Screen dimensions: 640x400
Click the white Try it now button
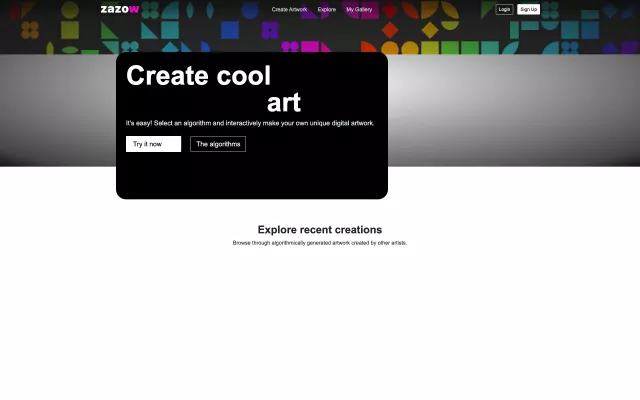coord(153,144)
